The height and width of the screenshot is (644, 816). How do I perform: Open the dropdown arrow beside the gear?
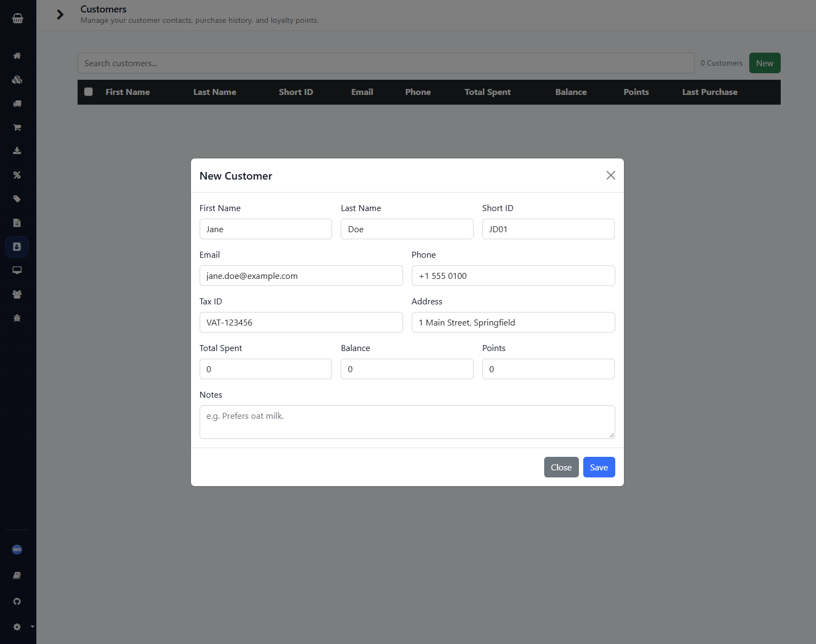[33, 627]
